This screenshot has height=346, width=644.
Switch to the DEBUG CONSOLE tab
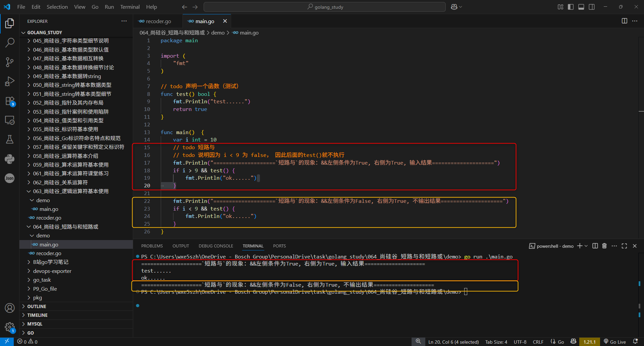(216, 246)
